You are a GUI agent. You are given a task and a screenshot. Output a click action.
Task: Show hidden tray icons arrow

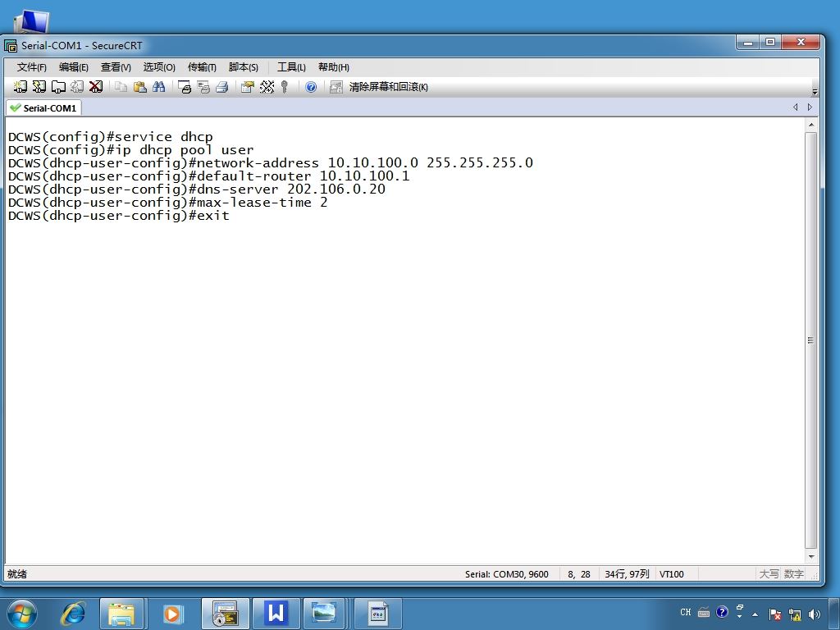756,614
